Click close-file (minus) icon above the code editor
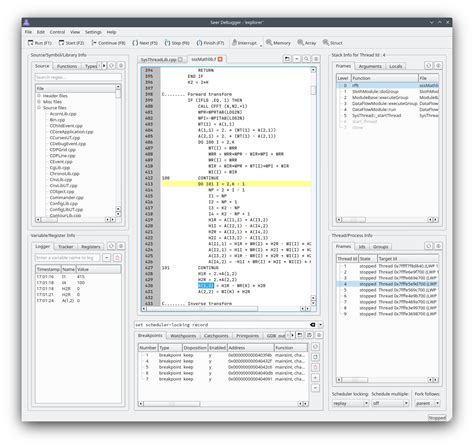The width and height of the screenshot is (474, 447). coord(297,59)
